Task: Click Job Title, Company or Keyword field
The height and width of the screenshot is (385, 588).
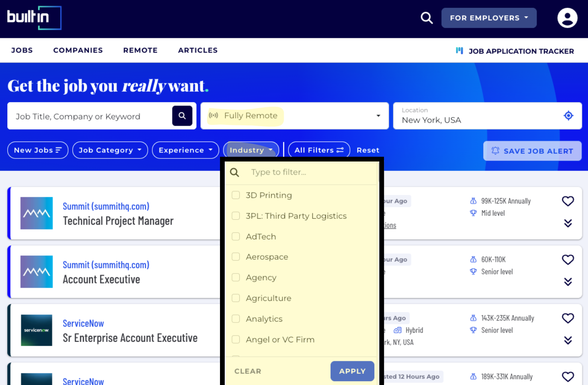Action: pos(90,116)
